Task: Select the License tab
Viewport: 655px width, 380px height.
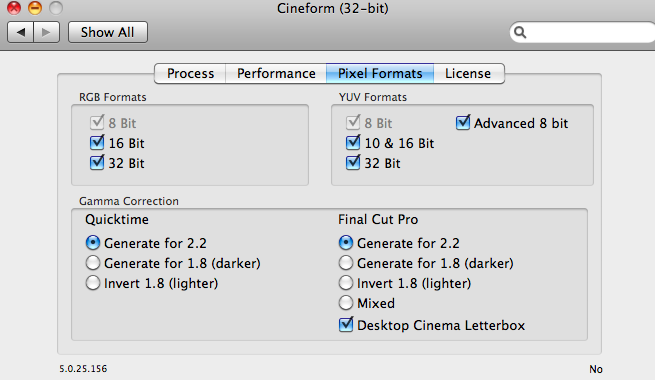Action: click(x=468, y=73)
